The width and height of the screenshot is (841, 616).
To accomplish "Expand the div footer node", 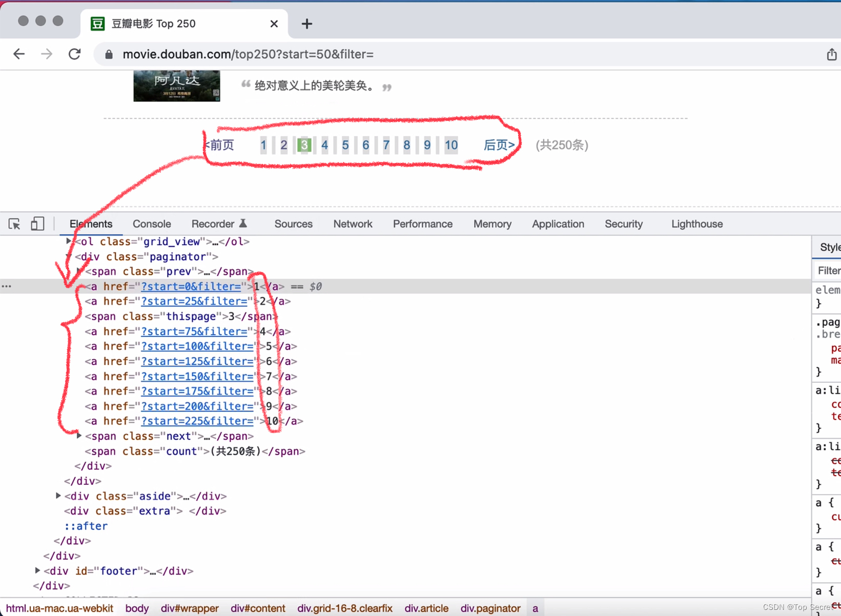I will [x=38, y=571].
